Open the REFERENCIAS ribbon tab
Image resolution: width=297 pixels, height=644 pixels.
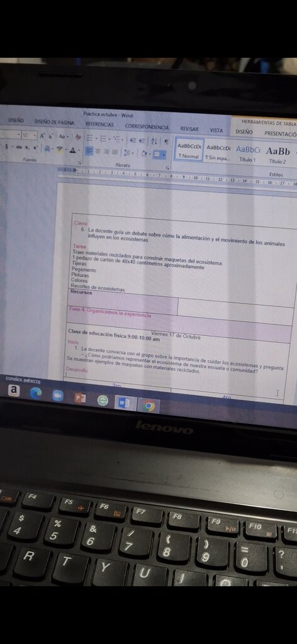(x=99, y=124)
